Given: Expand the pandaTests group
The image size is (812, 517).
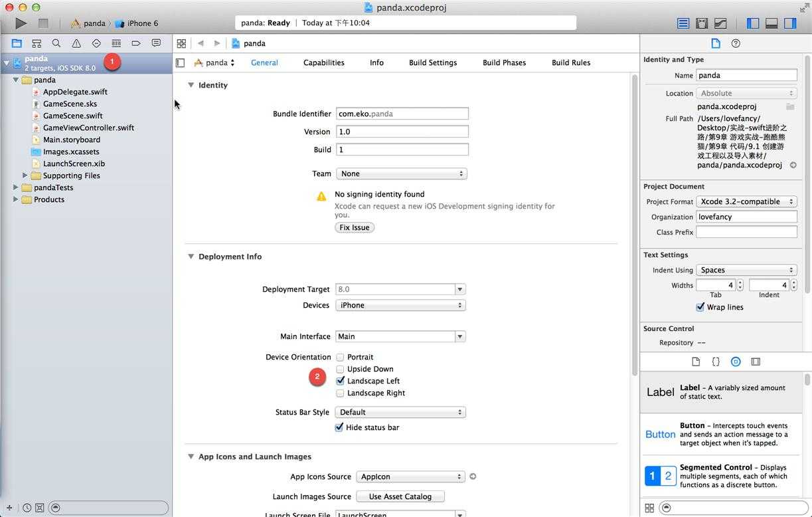Looking at the screenshot, I should (16, 187).
